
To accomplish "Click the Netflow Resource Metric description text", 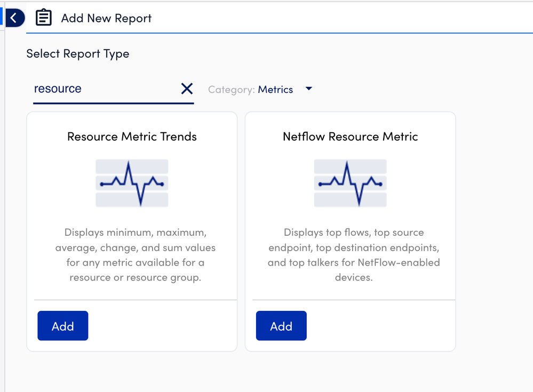I will click(x=354, y=255).
